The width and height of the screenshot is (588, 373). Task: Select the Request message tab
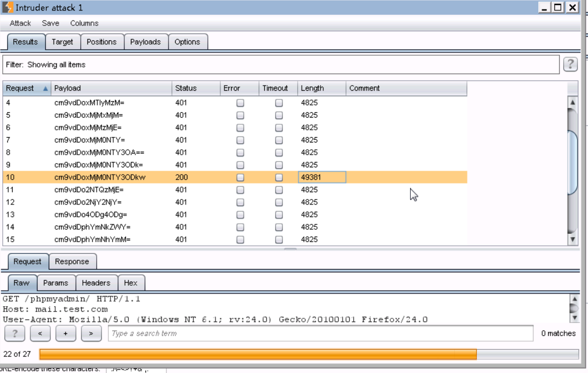28,262
